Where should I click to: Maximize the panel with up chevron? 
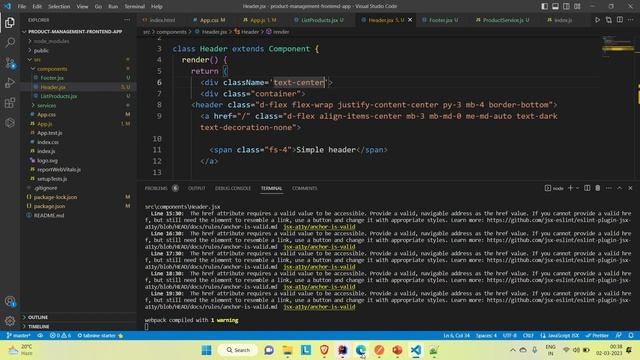620,188
